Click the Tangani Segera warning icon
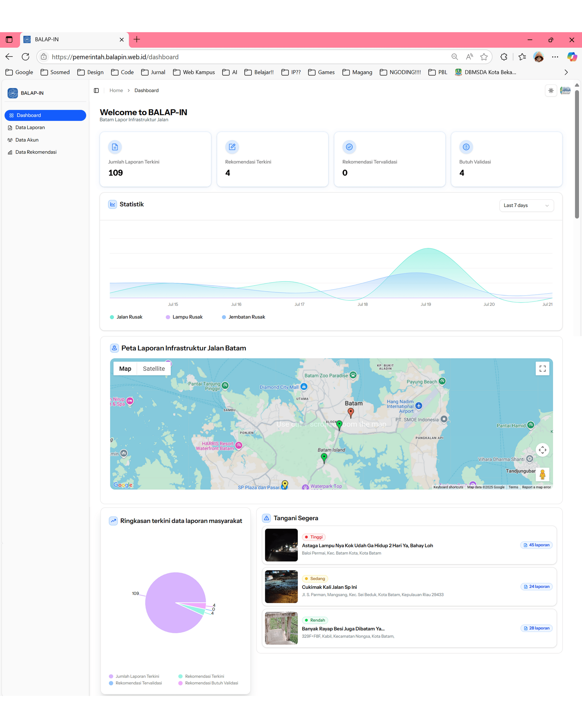Image resolution: width=582 pixels, height=728 pixels. 267,518
